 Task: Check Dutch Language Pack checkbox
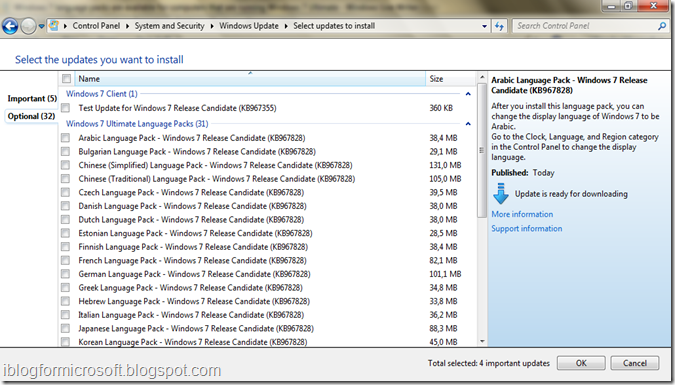65,219
